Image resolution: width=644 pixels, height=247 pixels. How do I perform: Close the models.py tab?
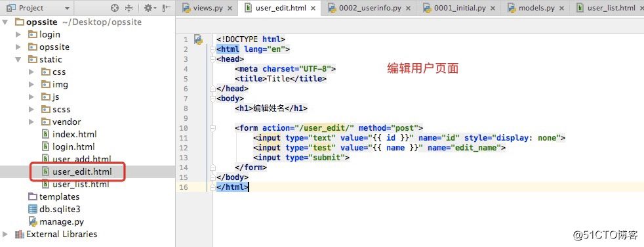click(x=561, y=9)
